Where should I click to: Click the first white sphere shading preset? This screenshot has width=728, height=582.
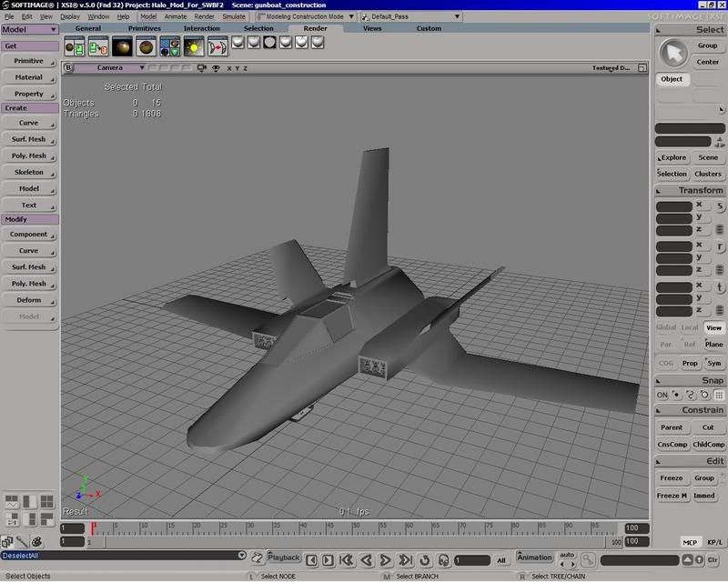point(238,43)
